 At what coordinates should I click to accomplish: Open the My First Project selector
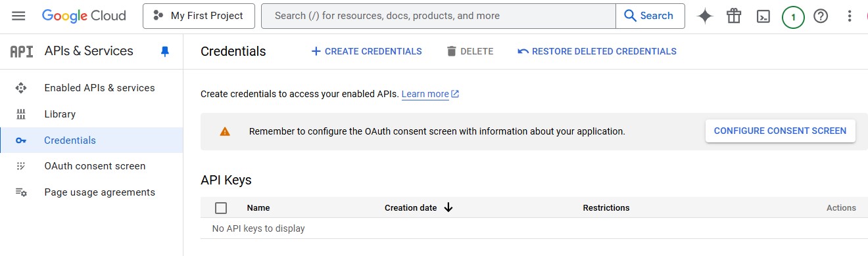199,16
